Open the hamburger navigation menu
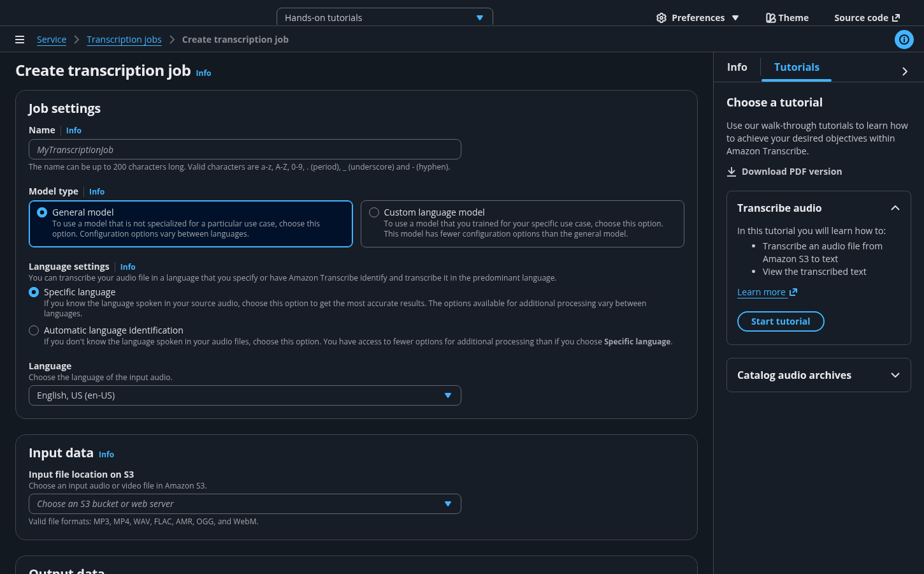The width and height of the screenshot is (924, 574). click(20, 40)
